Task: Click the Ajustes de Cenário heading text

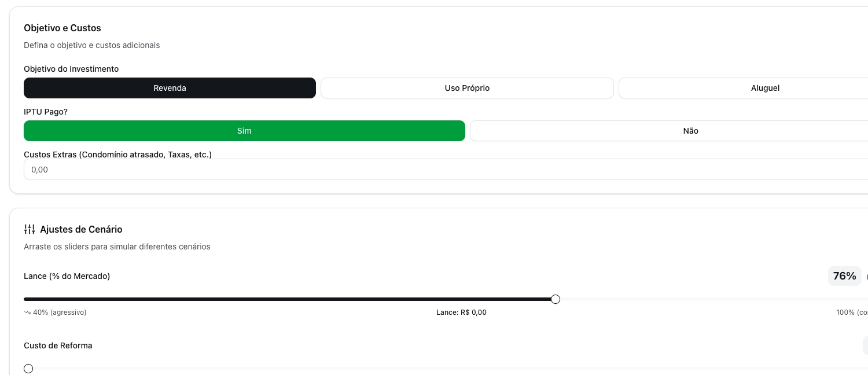Action: [81, 229]
